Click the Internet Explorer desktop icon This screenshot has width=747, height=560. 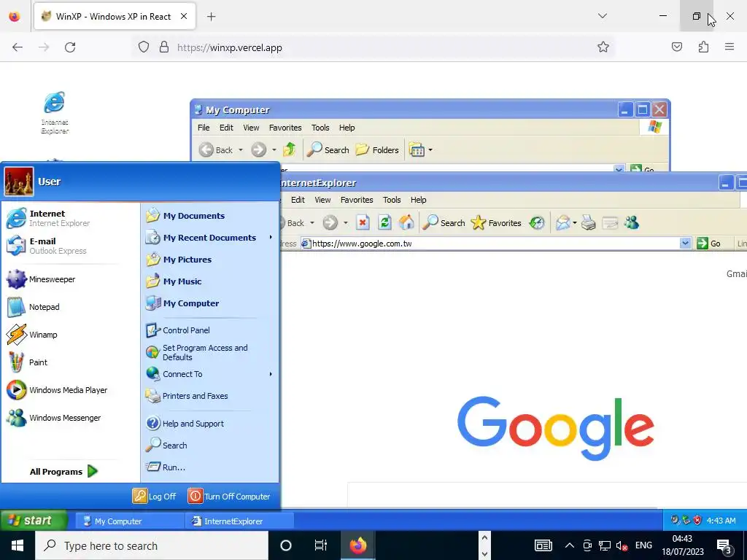coord(55,112)
